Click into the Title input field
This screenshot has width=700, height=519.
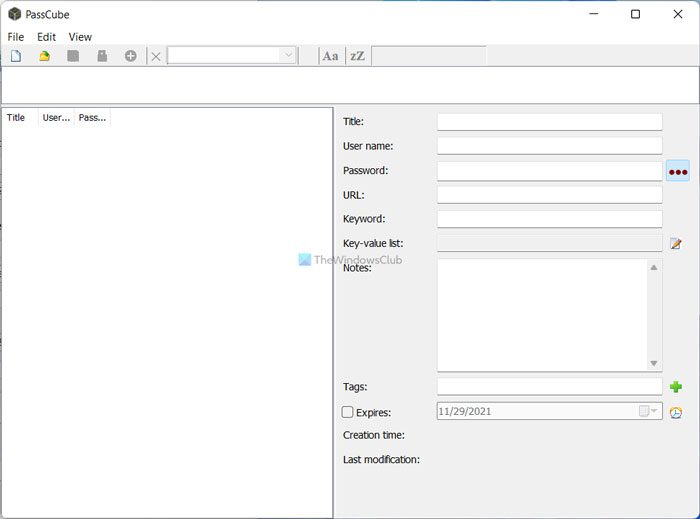[549, 122]
